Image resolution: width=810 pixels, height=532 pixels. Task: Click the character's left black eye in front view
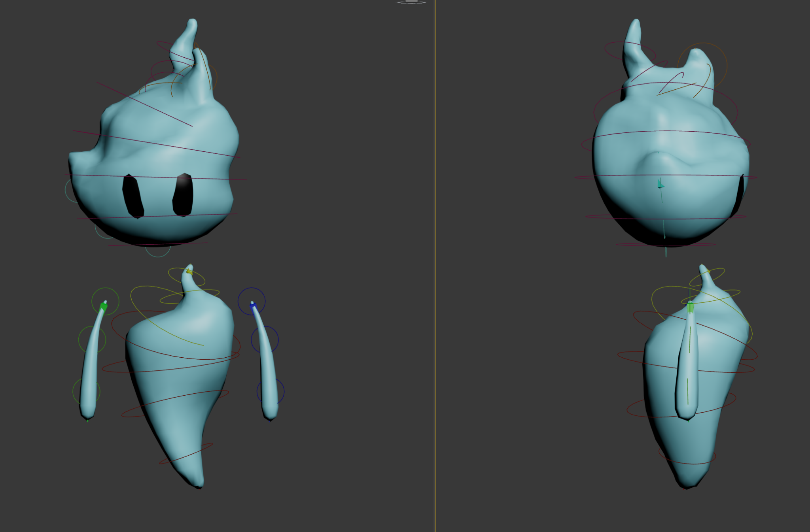click(132, 196)
